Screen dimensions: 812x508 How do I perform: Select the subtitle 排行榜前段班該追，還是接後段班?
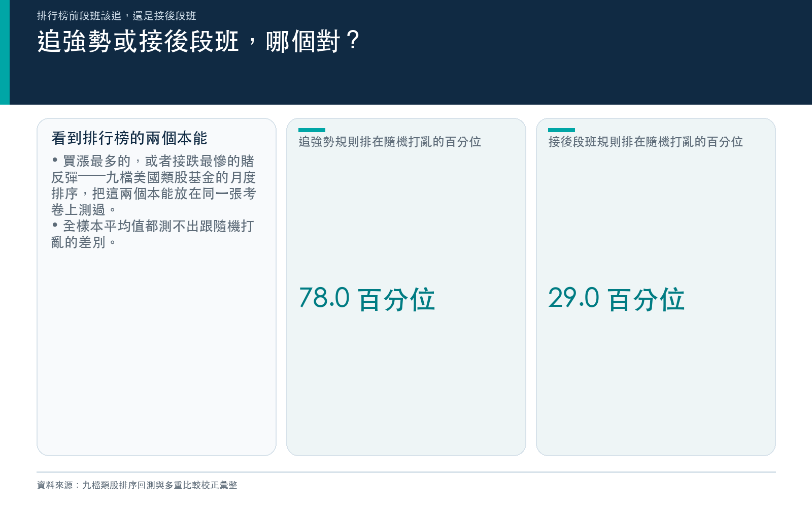(117, 16)
